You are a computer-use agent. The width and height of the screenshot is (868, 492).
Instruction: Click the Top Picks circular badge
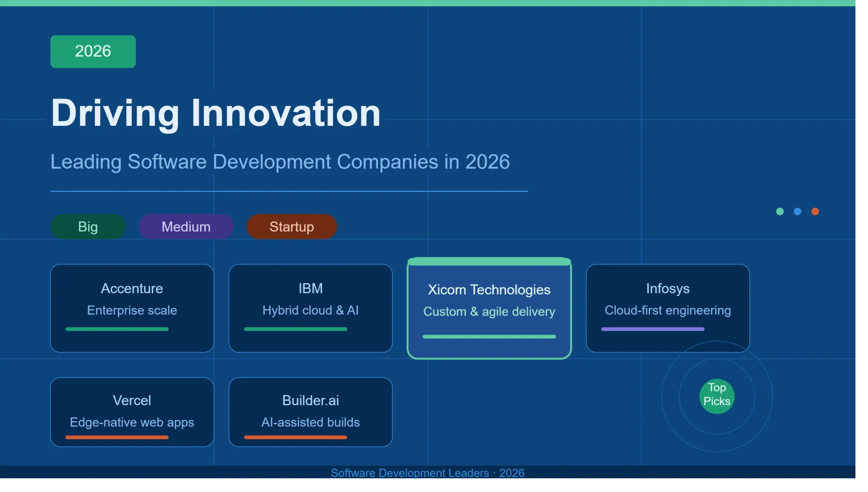(717, 396)
